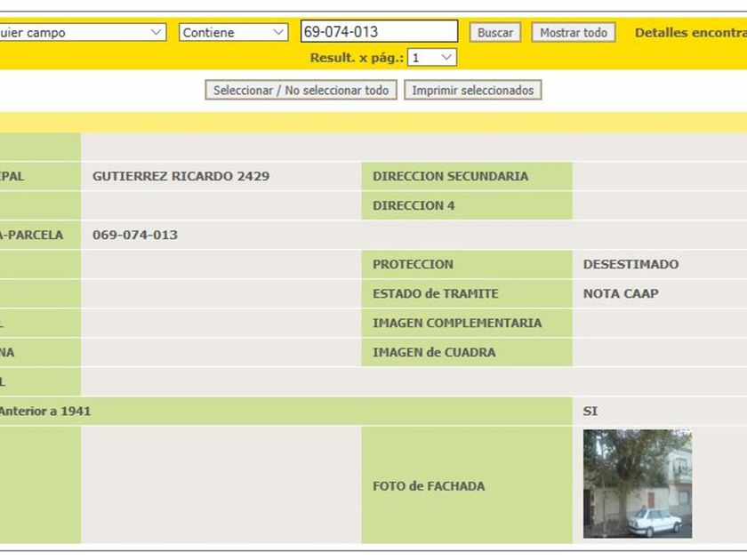Click the Imprimir seleccionados button

tap(472, 90)
